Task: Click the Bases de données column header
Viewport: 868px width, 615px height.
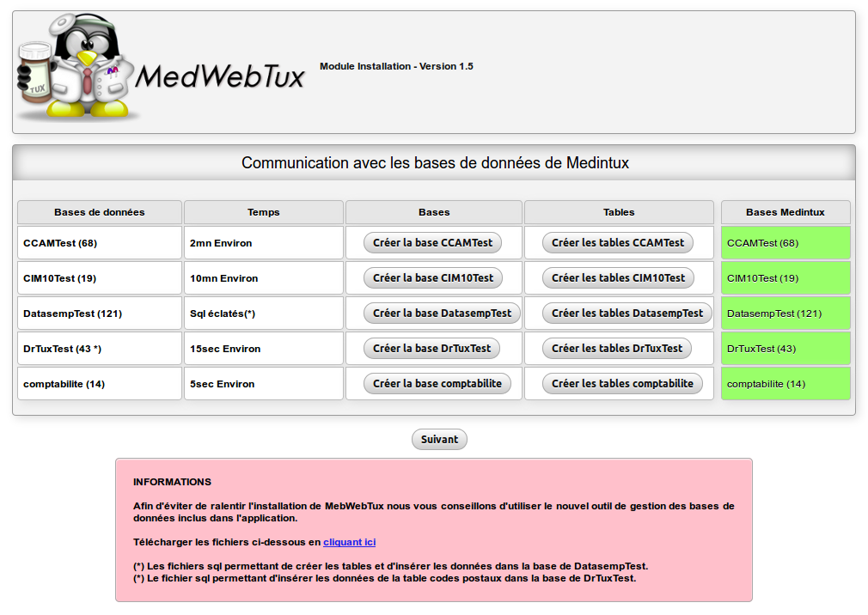Action: click(x=100, y=212)
